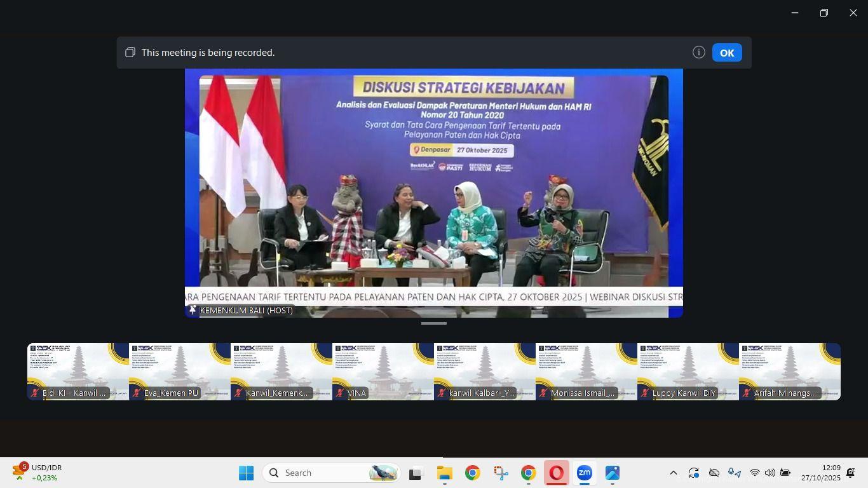Select the Luppy Kanwil DIY participant thumbnail
The image size is (868, 488).
[x=688, y=371]
